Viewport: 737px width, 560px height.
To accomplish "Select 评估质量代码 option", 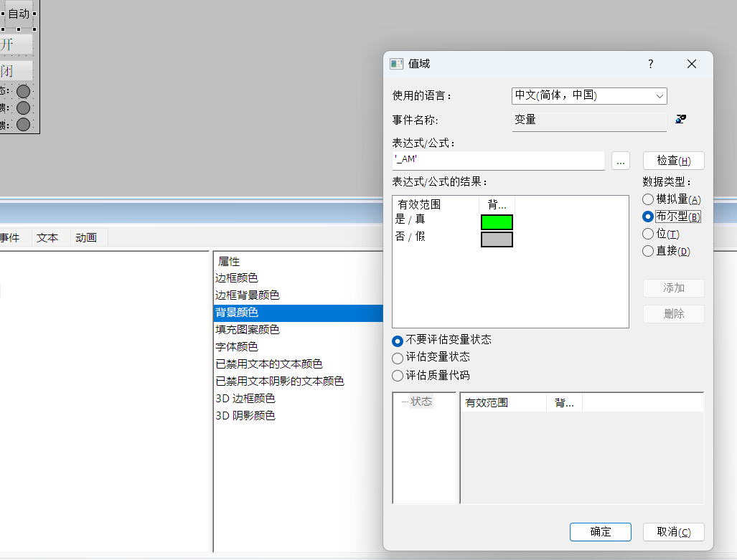I will pyautogui.click(x=398, y=375).
